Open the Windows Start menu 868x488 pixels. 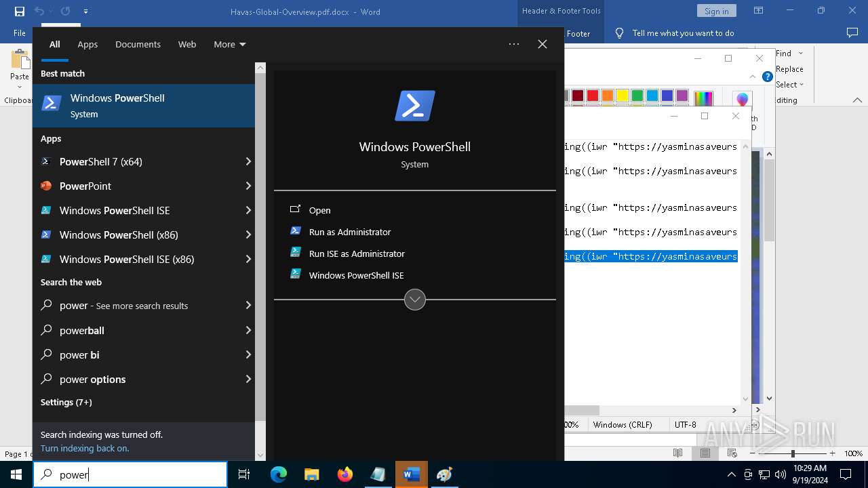click(16, 474)
